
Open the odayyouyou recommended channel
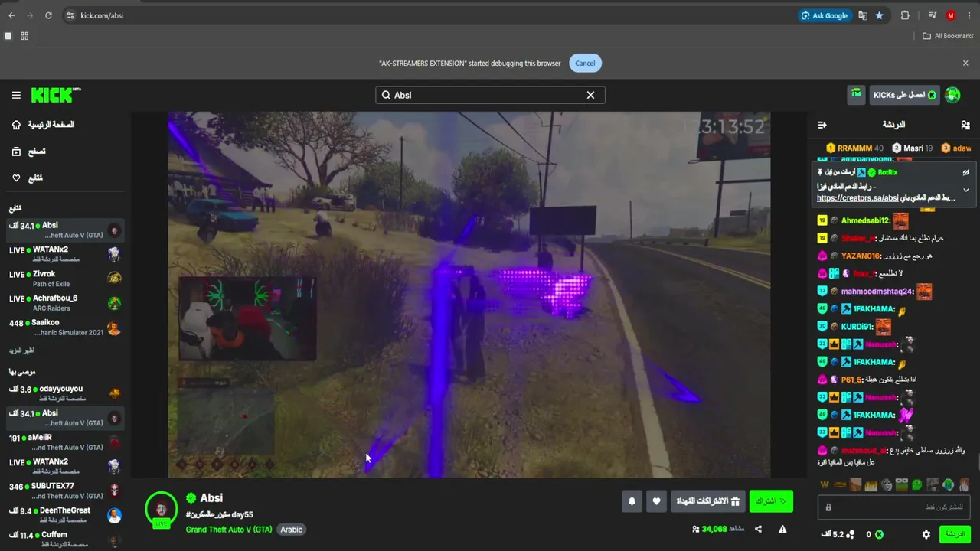pos(66,393)
